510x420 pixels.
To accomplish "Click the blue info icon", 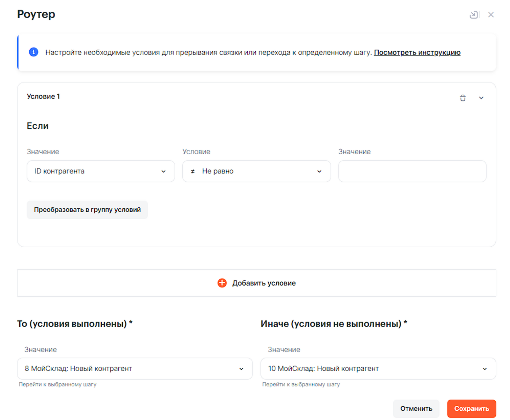I will (33, 52).
